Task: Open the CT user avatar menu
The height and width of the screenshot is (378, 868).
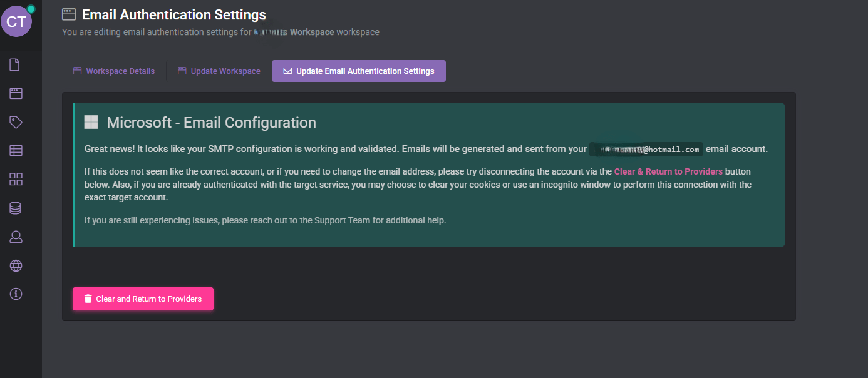Action: pyautogui.click(x=16, y=22)
